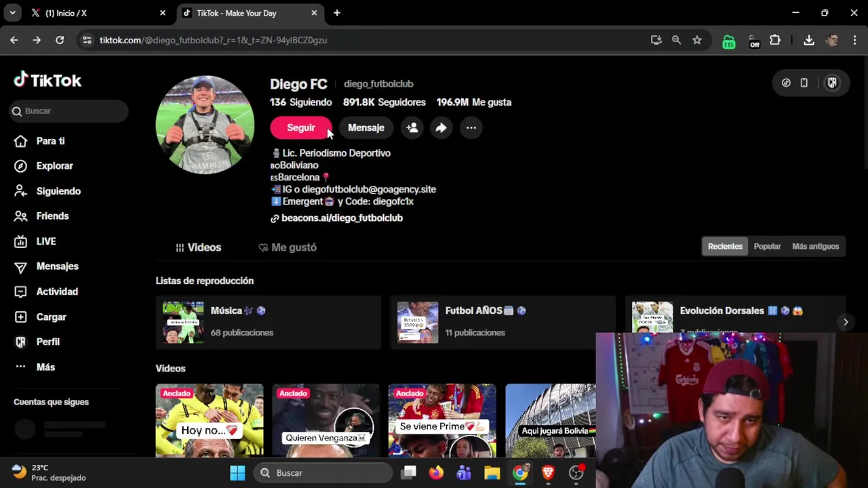Follow Diego FC with Seguir button
The height and width of the screenshot is (488, 868).
pos(301,127)
